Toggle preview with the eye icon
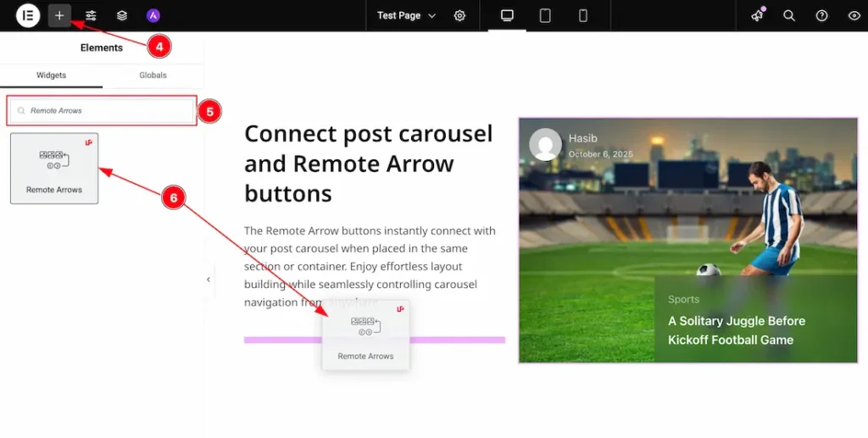 pos(854,15)
